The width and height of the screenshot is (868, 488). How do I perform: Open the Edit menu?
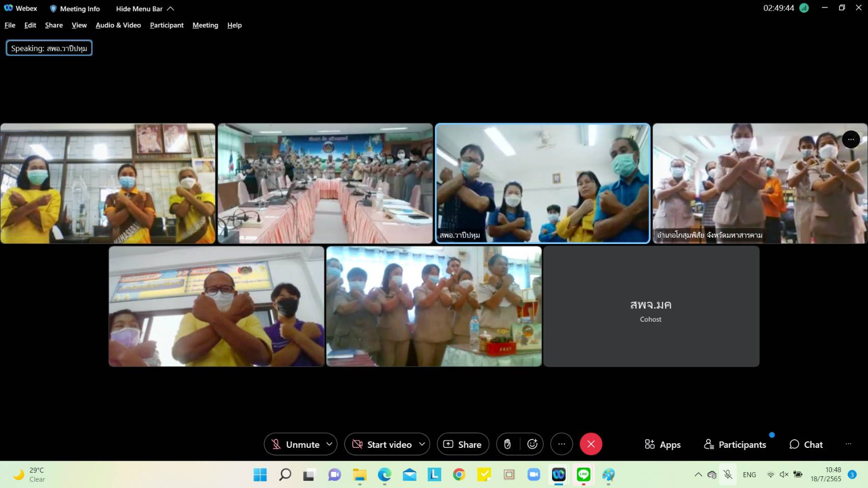click(30, 25)
